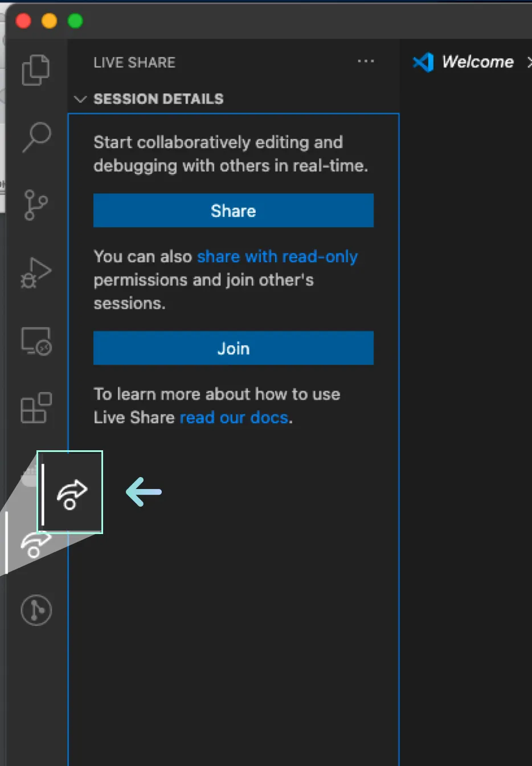Click the blue Share button
Viewport: 532px width, 766px height.
point(233,211)
